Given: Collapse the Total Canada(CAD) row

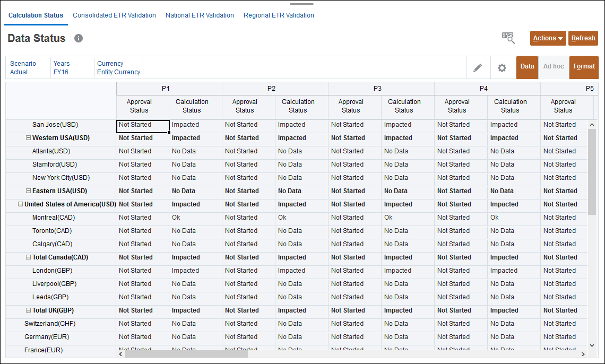Looking at the screenshot, I should [28, 257].
